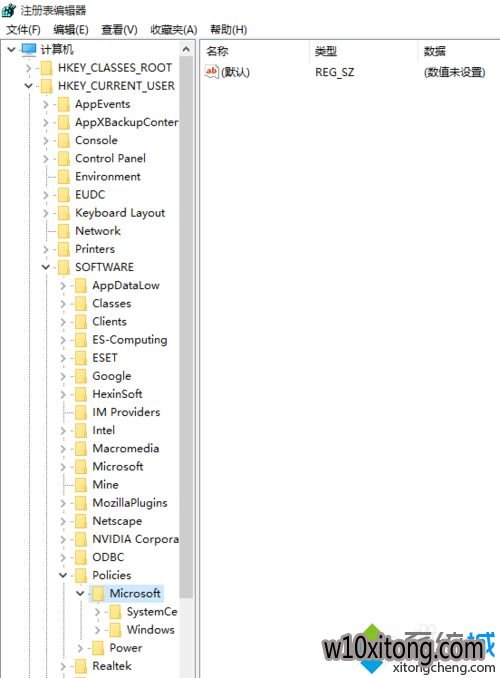Open the 查看(V) menu

119,30
